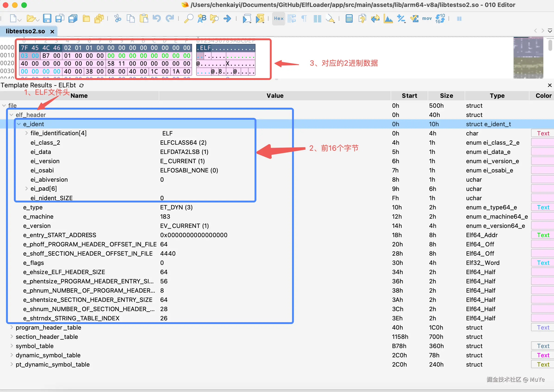Collapse the e_ident struct node
The height and width of the screenshot is (392, 554).
(x=19, y=124)
